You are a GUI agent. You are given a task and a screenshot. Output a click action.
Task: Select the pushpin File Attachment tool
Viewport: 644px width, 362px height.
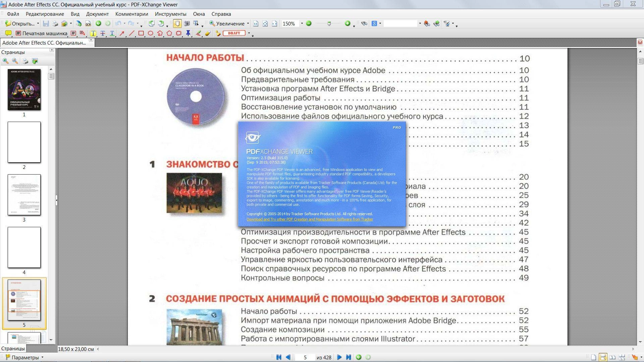coord(188,33)
